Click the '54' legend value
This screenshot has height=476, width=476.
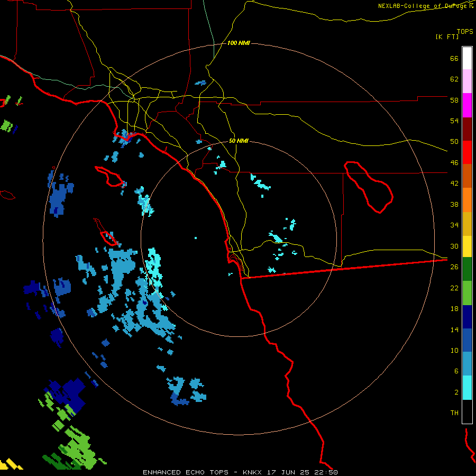point(454,121)
